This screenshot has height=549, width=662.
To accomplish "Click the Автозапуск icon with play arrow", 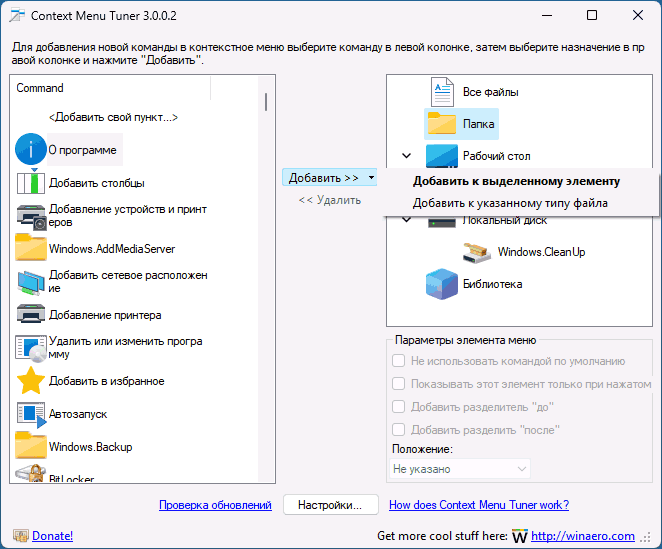I will click(31, 414).
